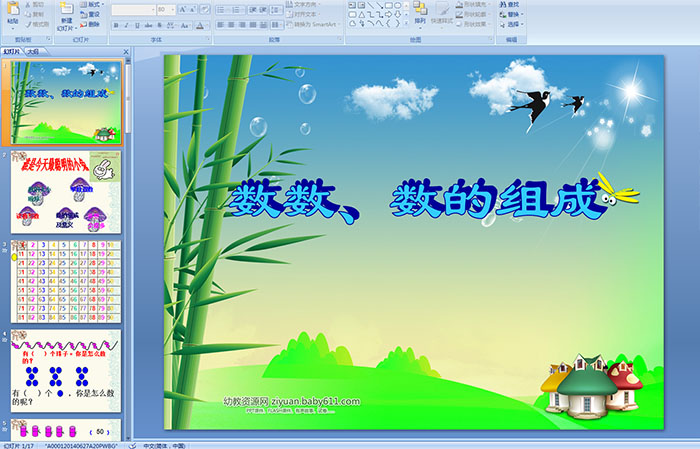Click the Shape Outline (形状轮廓) icon
Screen dimensions: 700x449
tap(459, 14)
